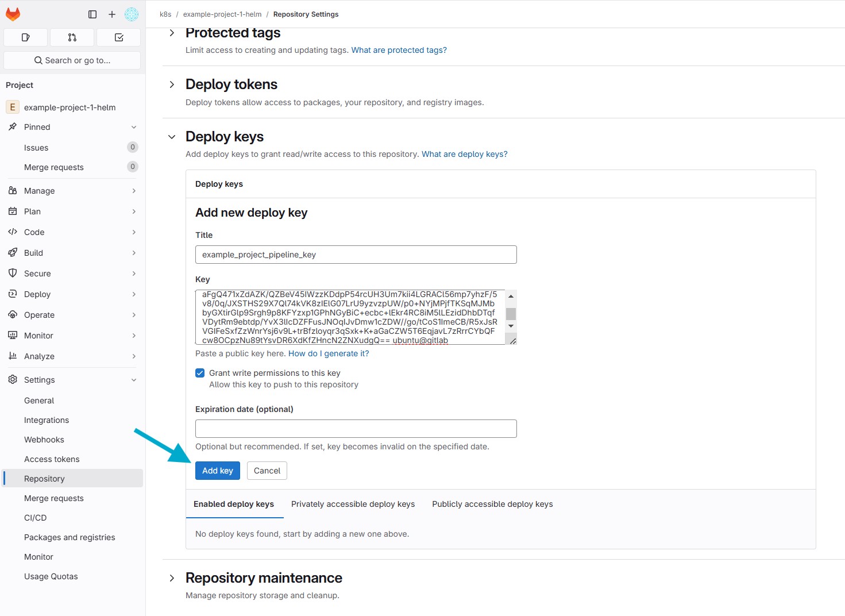Click the GitLab fox logo
Screen dimensions: 845x616
pyautogui.click(x=13, y=14)
